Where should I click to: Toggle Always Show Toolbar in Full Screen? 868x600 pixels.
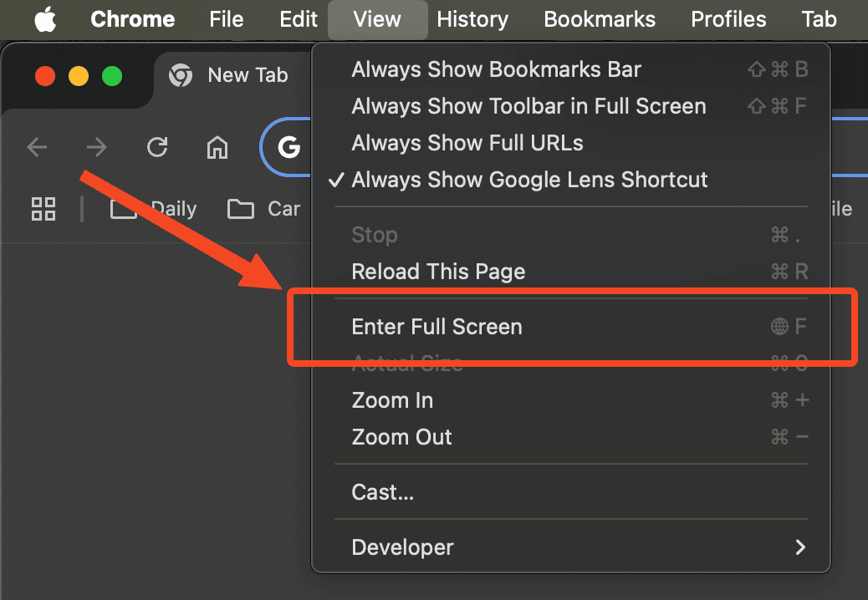point(571,106)
